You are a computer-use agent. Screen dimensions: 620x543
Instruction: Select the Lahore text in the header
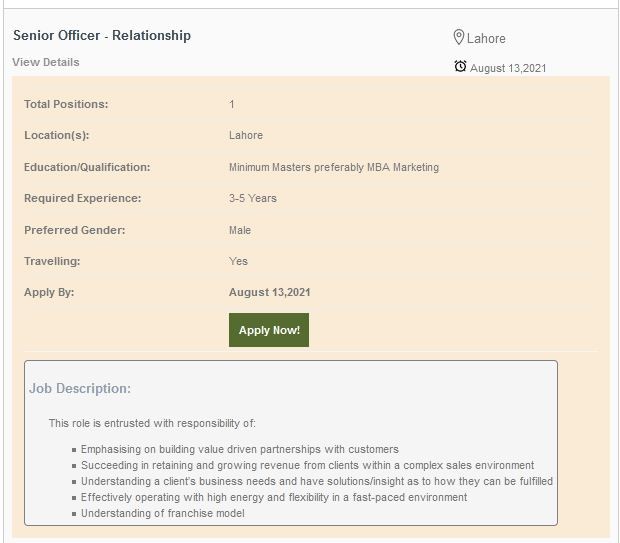click(x=486, y=38)
